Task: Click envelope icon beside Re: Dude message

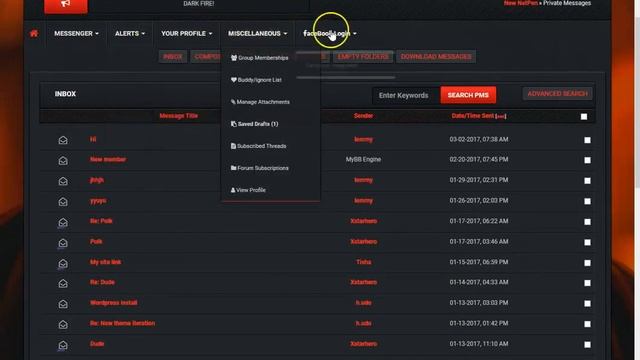Action: click(63, 283)
